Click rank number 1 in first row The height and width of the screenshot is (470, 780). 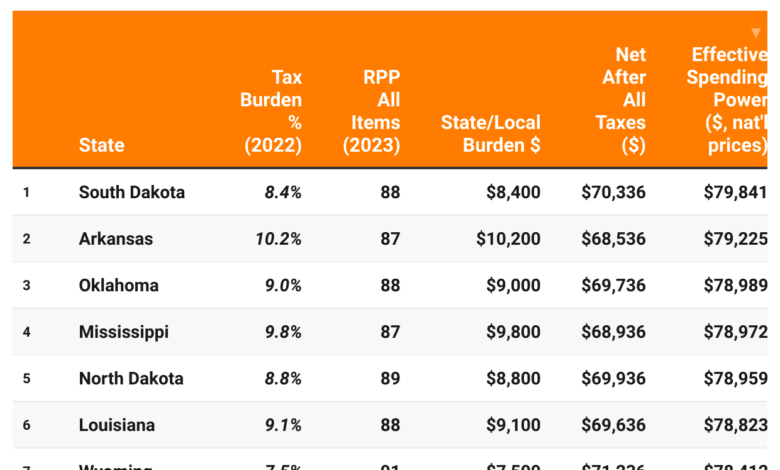point(27,192)
